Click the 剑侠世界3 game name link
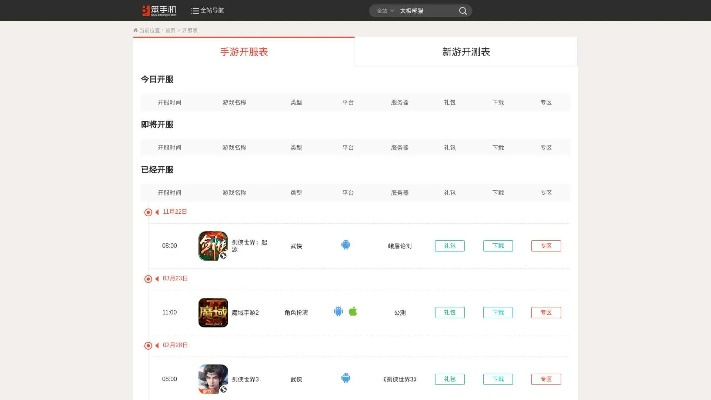 [245, 379]
